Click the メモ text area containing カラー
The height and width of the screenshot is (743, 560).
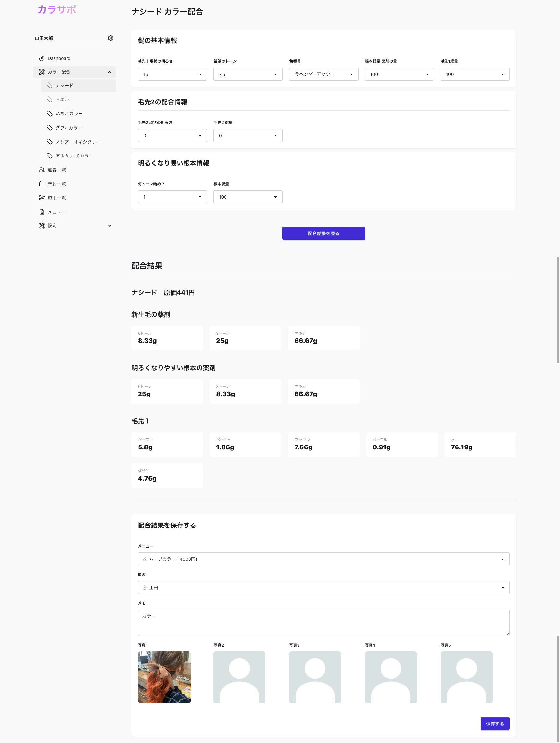tap(323, 623)
